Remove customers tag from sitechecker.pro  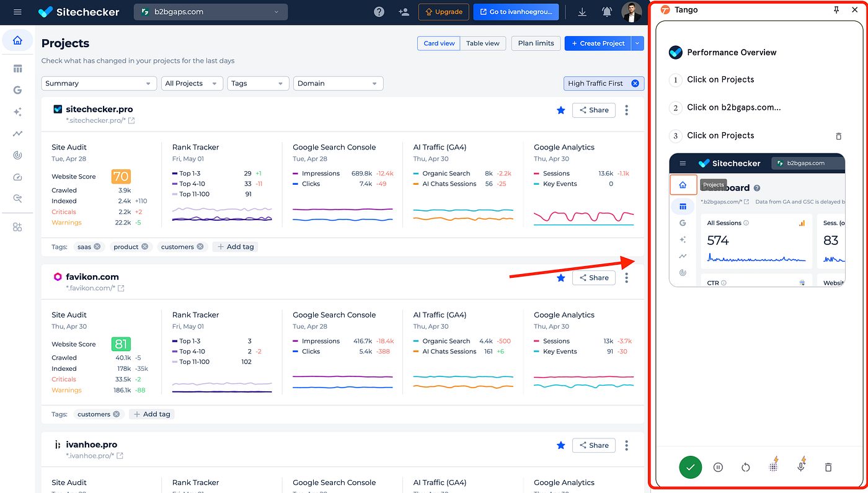click(200, 246)
